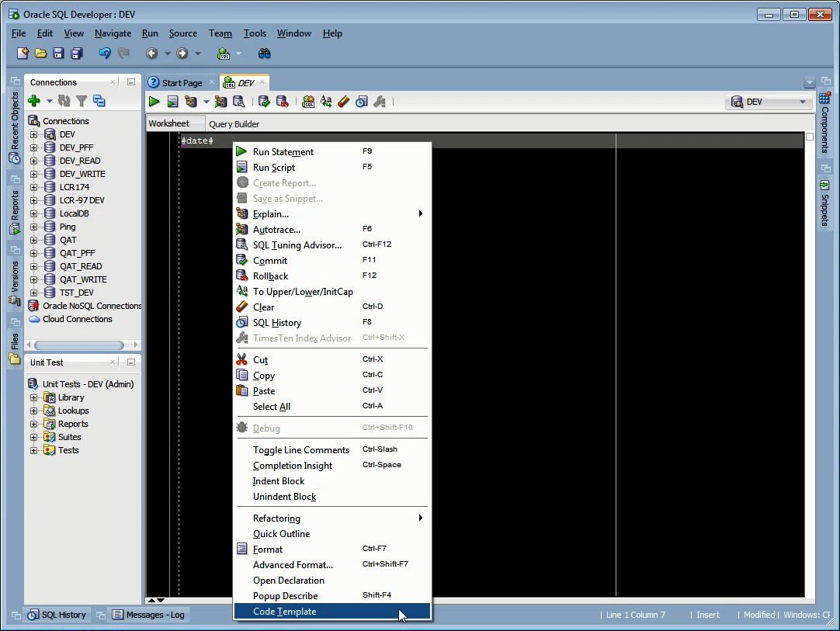The image size is (840, 631).
Task: Click the eraser Clear icon in worksheet toolbar
Action: 344,101
